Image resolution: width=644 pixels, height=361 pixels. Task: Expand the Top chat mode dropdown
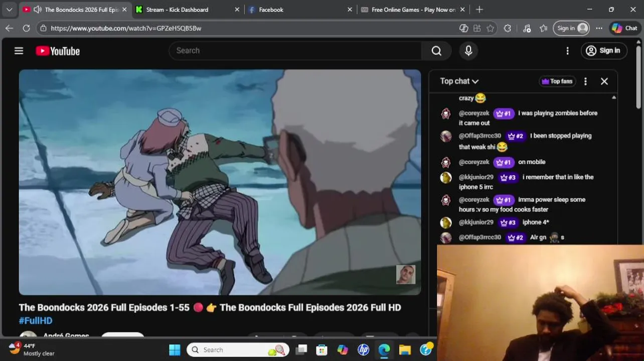[459, 81]
